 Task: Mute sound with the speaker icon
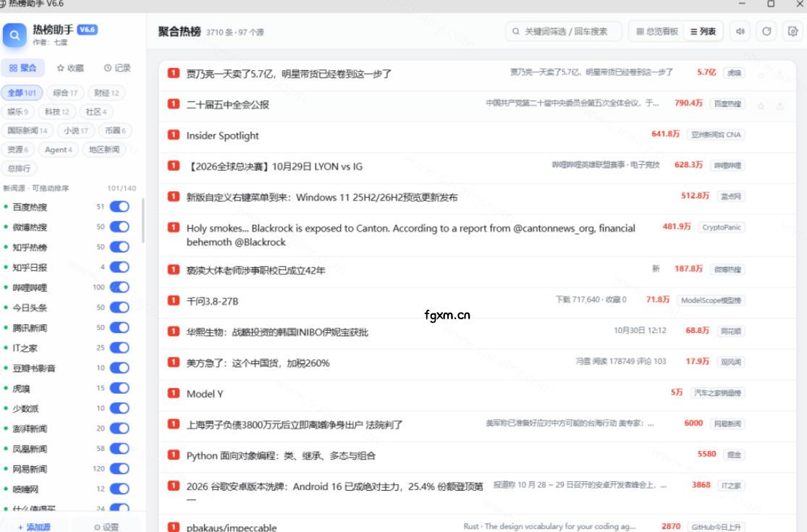click(x=740, y=31)
